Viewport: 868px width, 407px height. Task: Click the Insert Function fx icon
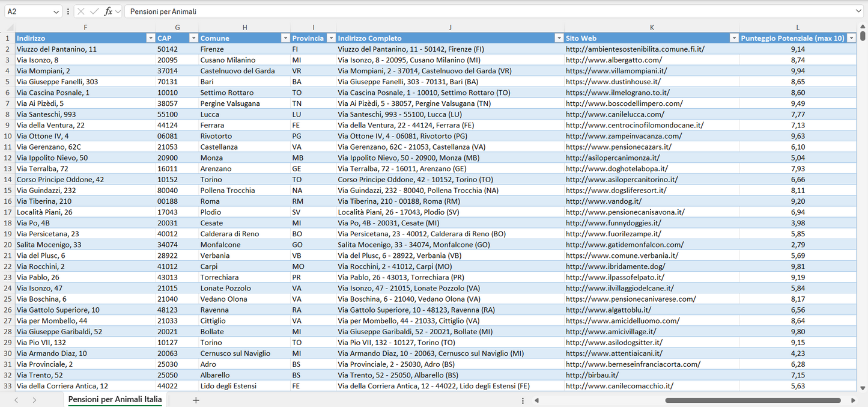click(x=108, y=11)
